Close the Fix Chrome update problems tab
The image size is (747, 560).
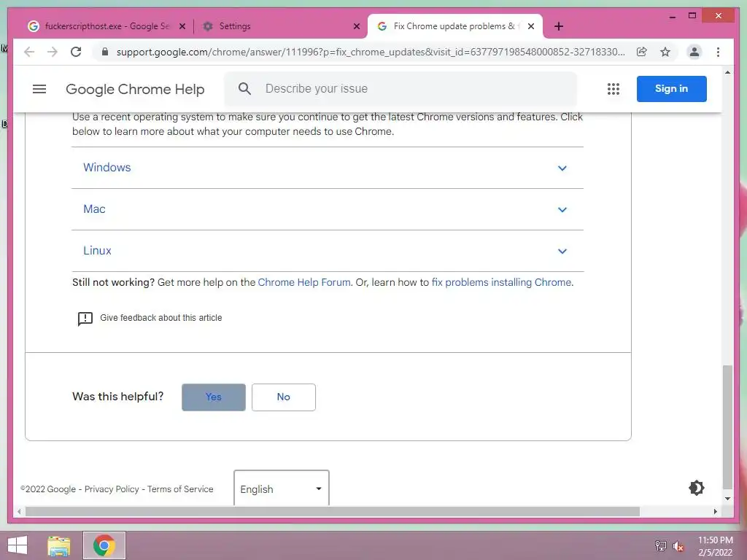(x=531, y=26)
